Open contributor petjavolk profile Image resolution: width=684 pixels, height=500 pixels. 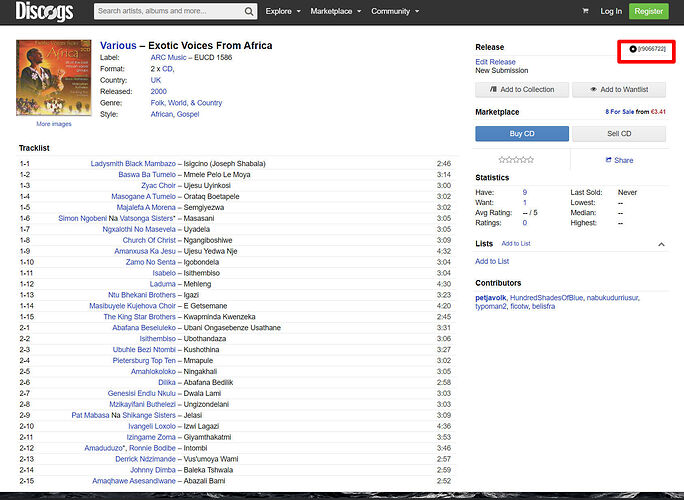490,298
